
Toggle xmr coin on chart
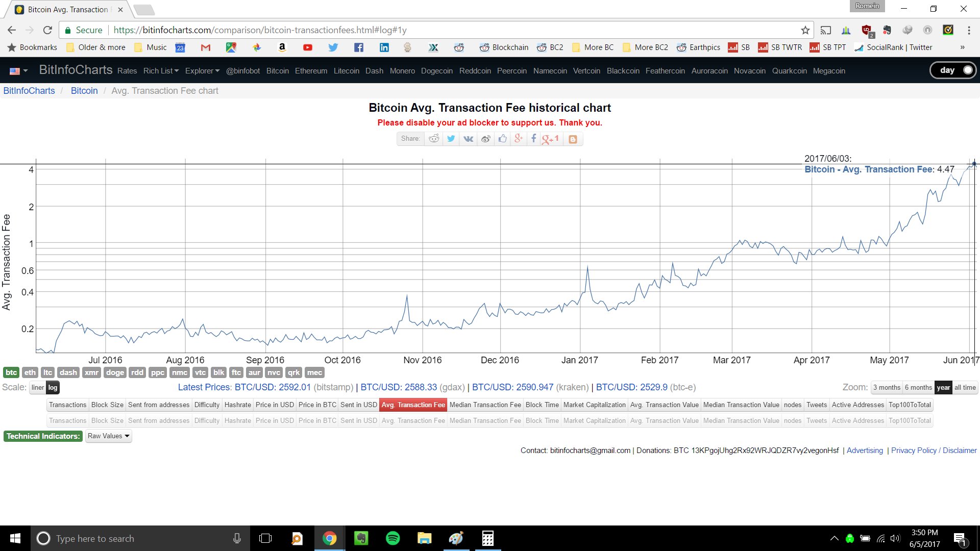coord(92,372)
